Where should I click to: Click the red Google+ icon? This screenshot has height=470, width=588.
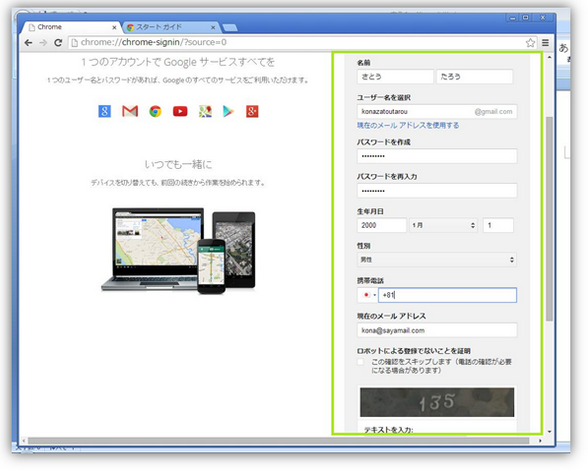[252, 111]
